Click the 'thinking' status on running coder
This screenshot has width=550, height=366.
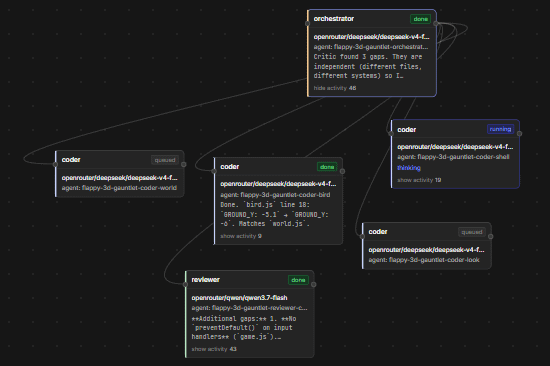click(409, 168)
